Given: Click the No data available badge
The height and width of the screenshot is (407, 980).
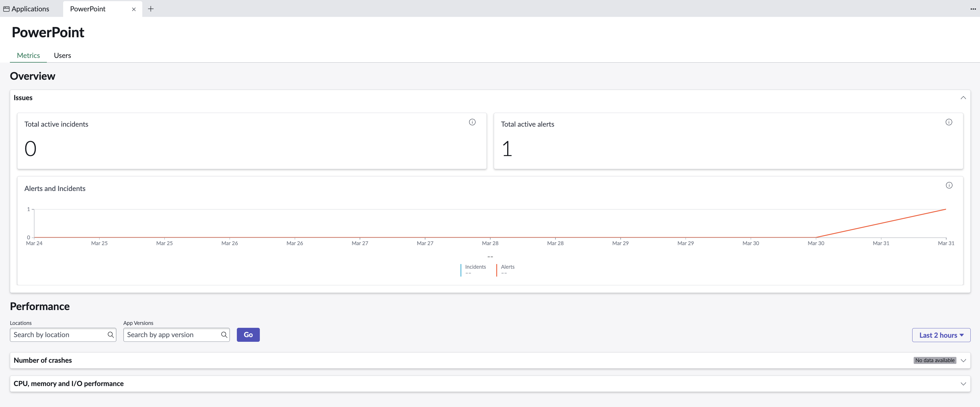Looking at the screenshot, I should (934, 360).
